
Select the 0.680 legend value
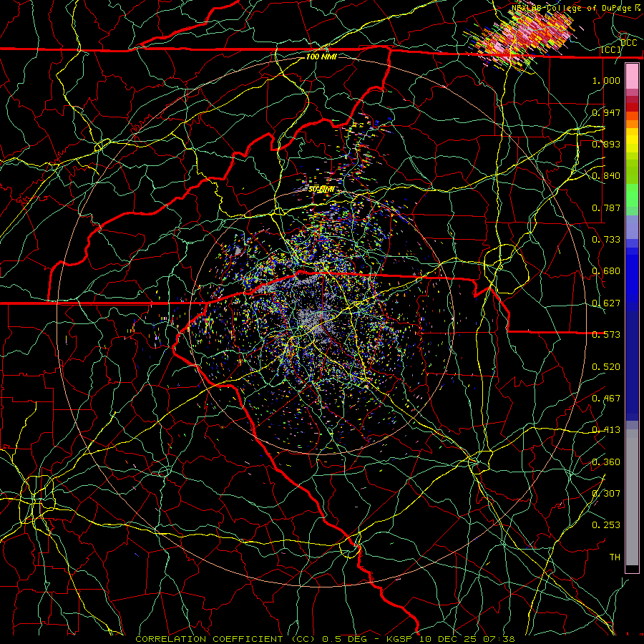[x=606, y=271]
